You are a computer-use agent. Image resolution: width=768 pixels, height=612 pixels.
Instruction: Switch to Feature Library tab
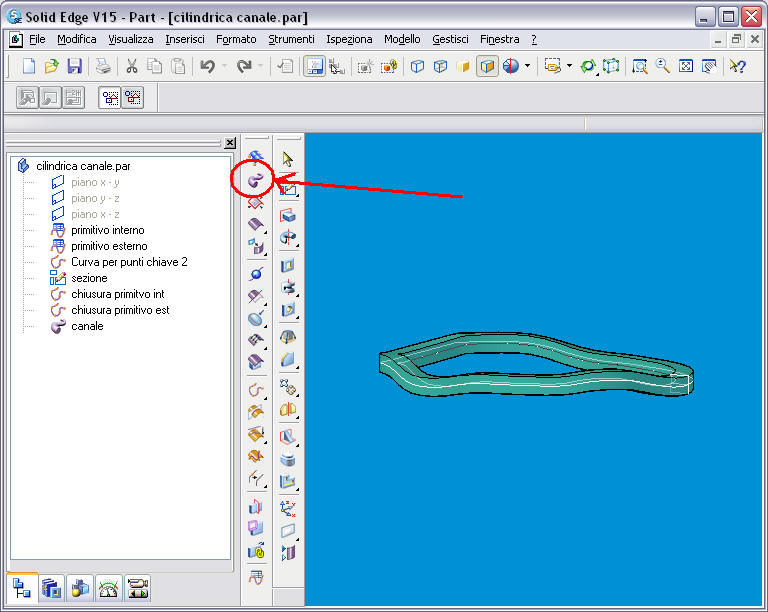(x=51, y=588)
